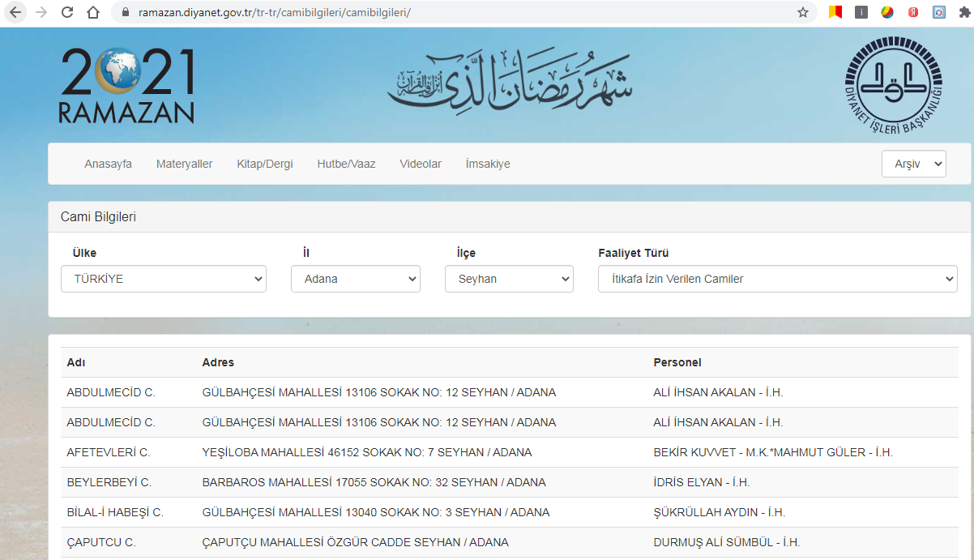Click the ÇAPUTCU C. mosque name

pos(101,542)
